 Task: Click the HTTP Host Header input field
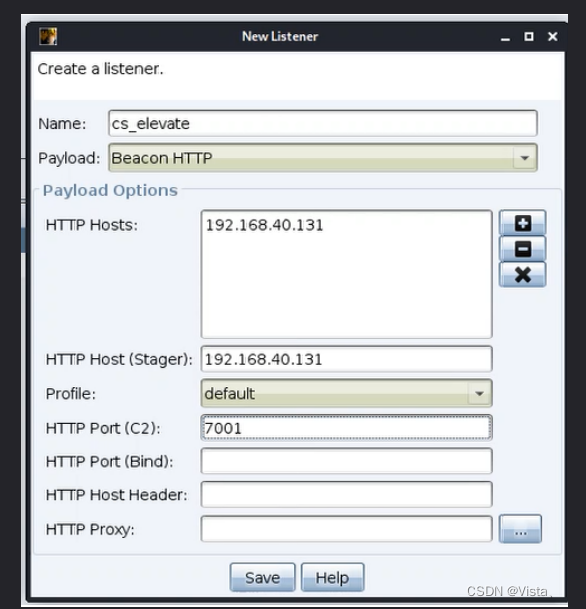pos(346,495)
